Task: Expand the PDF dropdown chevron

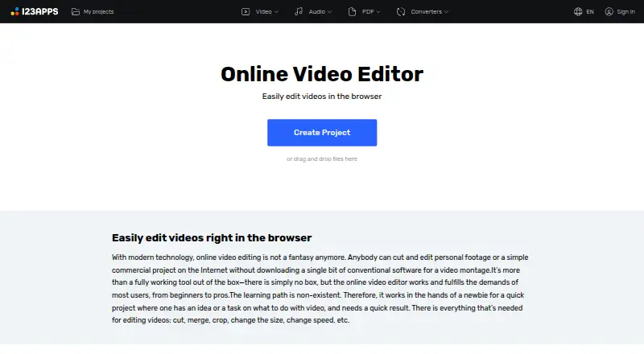Action: coord(378,12)
